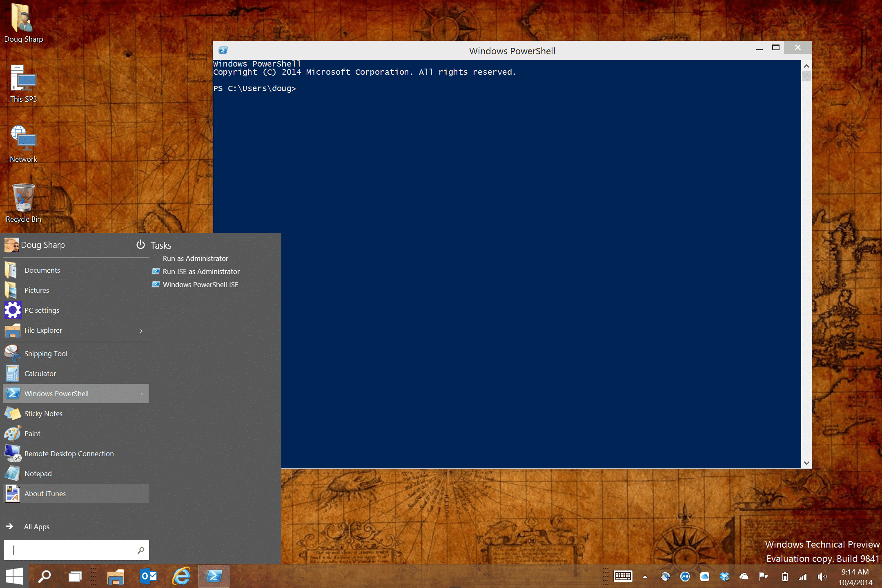
Task: Choose Run as Administrator task
Action: [x=195, y=258]
